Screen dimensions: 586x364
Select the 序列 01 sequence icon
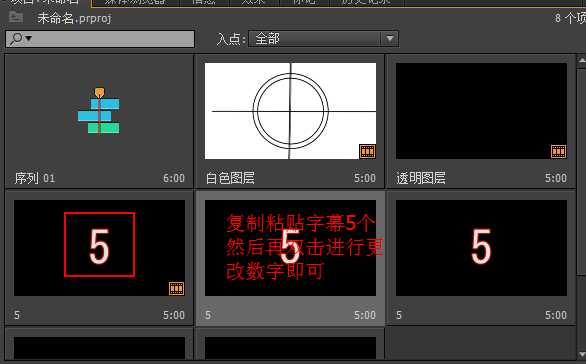pos(99,111)
